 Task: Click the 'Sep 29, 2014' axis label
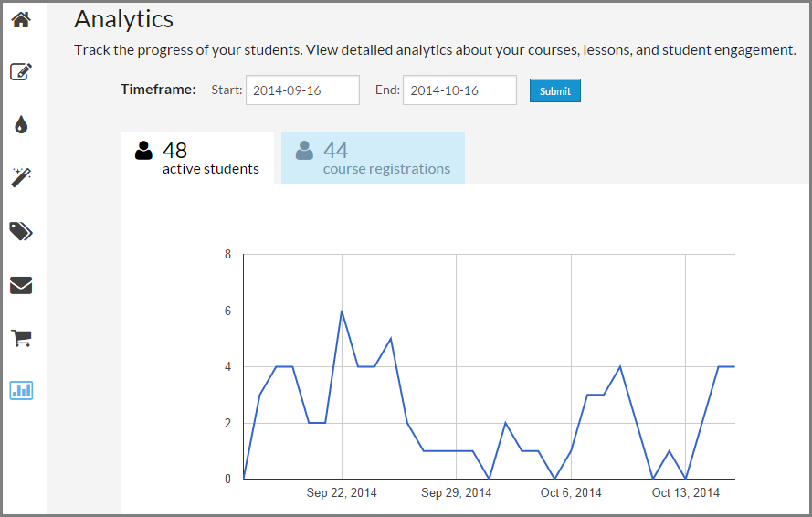coord(456,492)
